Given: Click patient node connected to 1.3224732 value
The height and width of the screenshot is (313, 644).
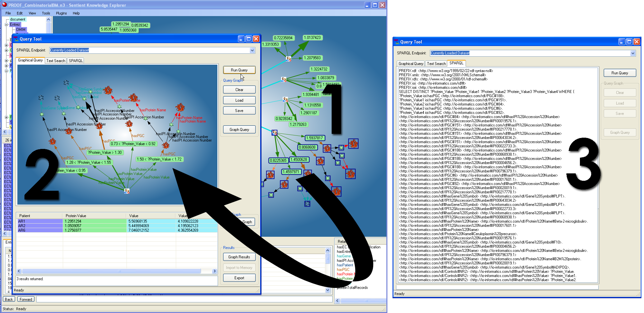Looking at the screenshot, I should pos(283,79).
